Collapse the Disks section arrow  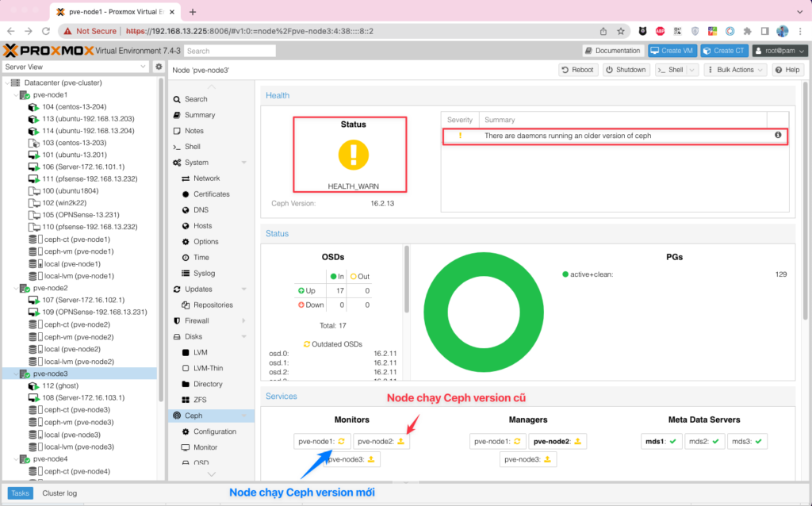click(244, 336)
